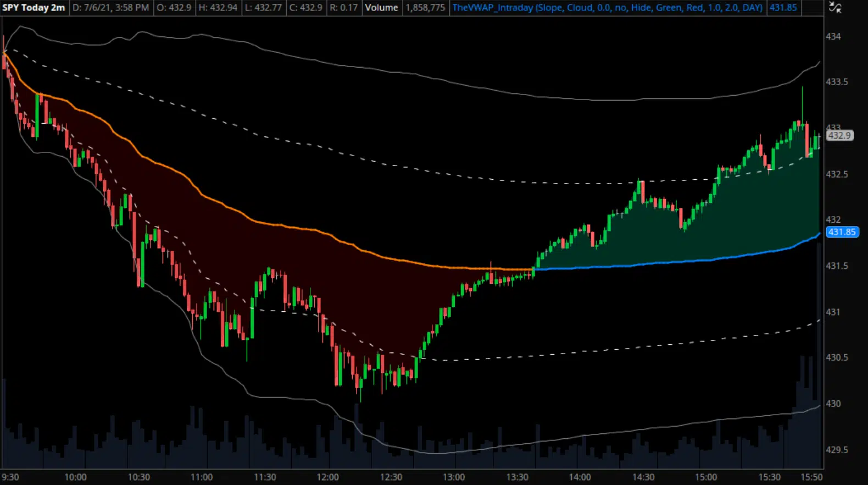
Task: Click the 10:30 time axis label
Action: [x=138, y=477]
